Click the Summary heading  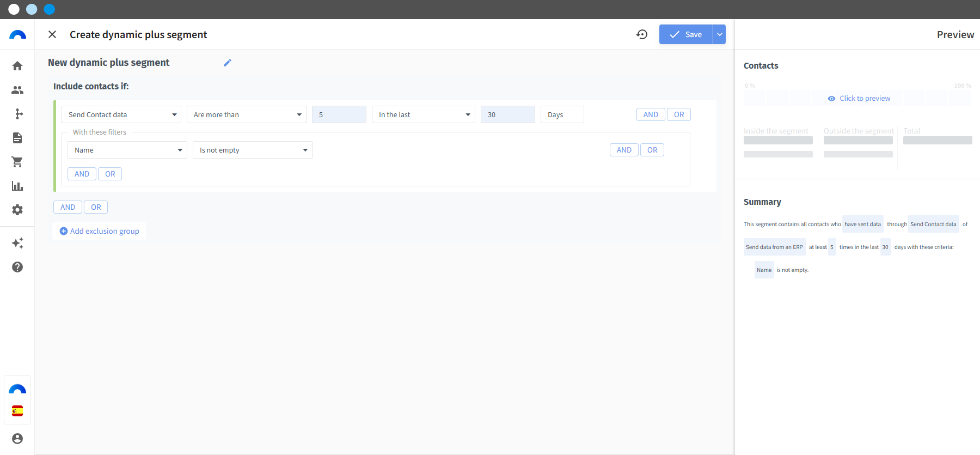[762, 202]
